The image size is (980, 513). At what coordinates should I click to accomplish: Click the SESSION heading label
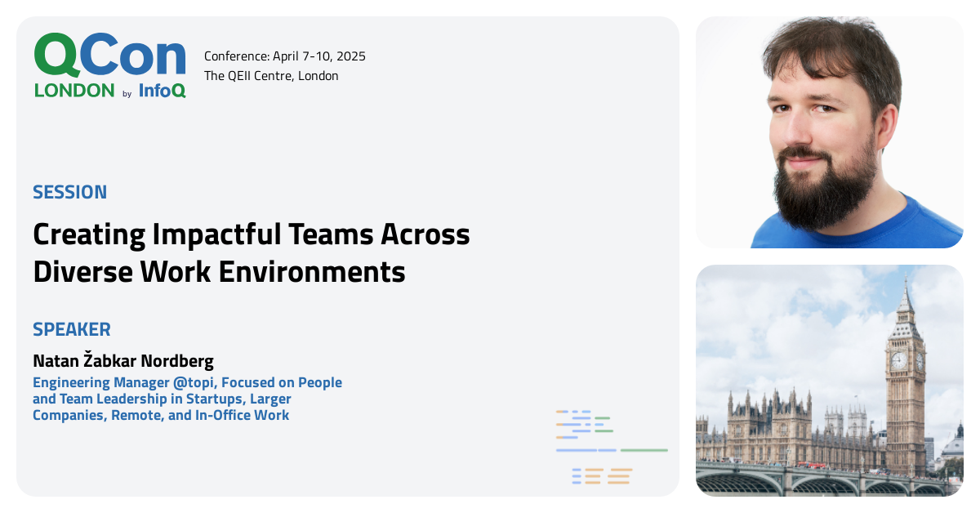click(69, 192)
